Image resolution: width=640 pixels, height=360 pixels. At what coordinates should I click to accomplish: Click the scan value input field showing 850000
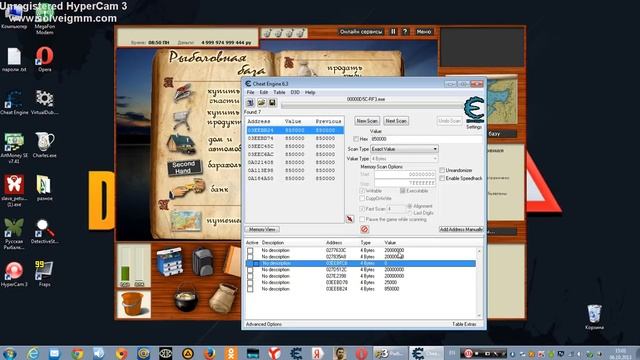point(426,139)
